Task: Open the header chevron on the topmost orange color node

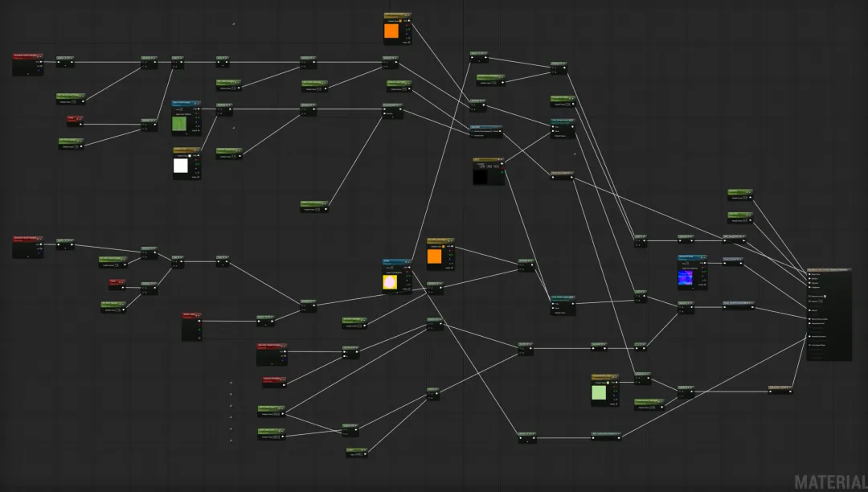Action: coord(408,15)
